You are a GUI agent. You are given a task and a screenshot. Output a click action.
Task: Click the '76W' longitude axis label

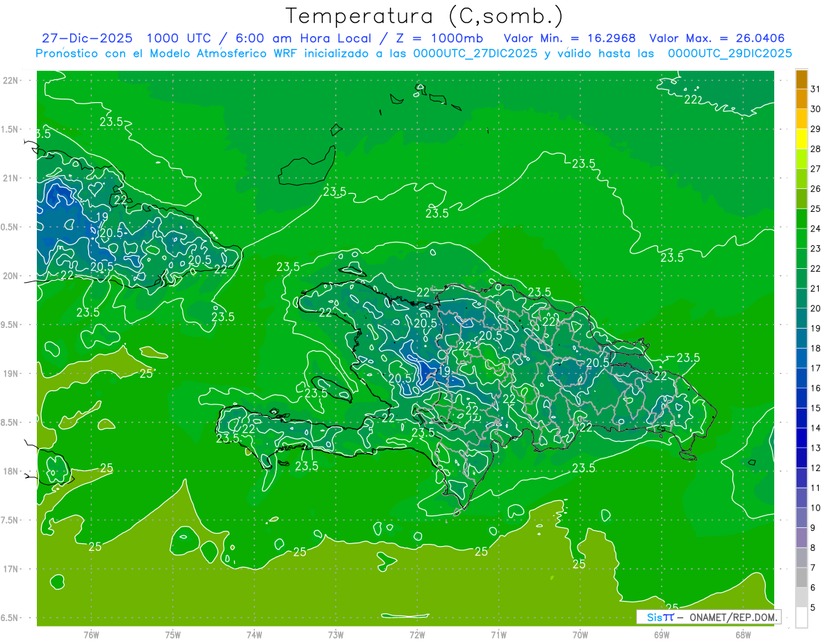click(x=91, y=634)
